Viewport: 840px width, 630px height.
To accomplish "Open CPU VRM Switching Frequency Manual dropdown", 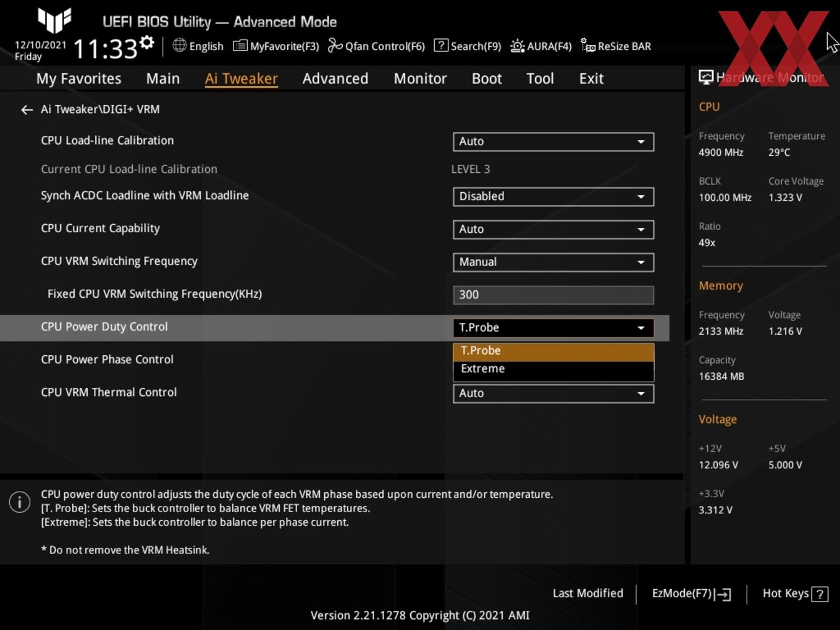I will click(553, 262).
